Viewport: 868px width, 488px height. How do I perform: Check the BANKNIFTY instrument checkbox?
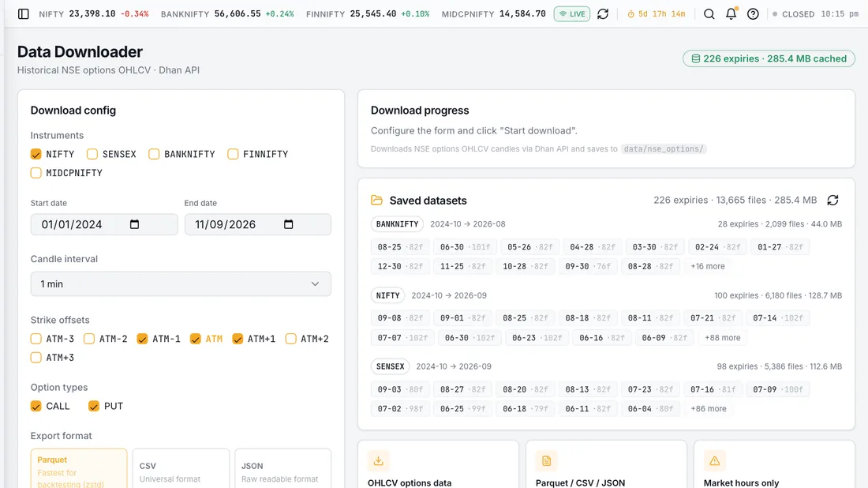154,154
